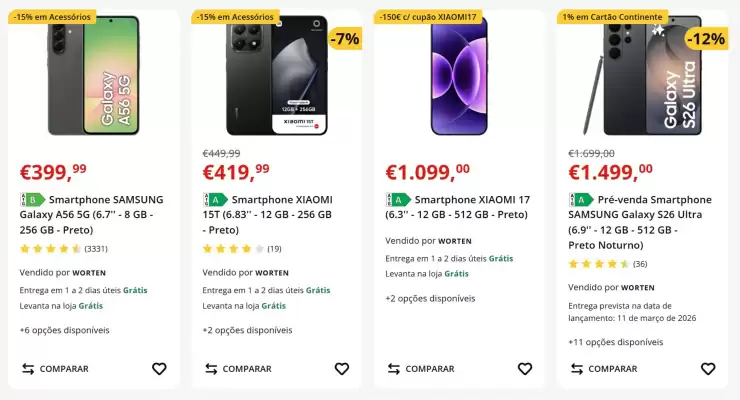740x400 pixels.
Task: Show energy label for Galaxy S26 Ultra
Action: tap(581, 200)
